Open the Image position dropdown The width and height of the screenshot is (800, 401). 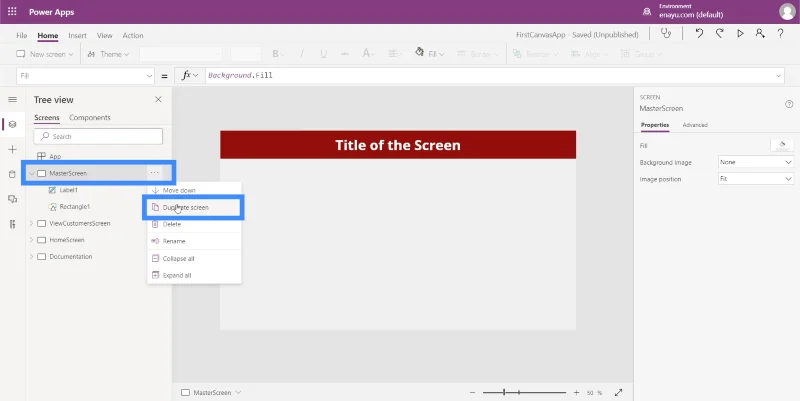pos(755,179)
